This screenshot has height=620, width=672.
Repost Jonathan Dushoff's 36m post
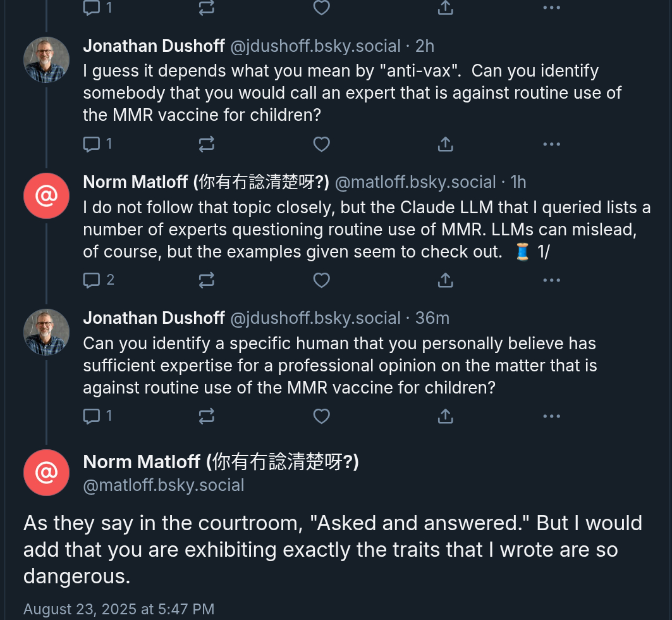click(207, 416)
